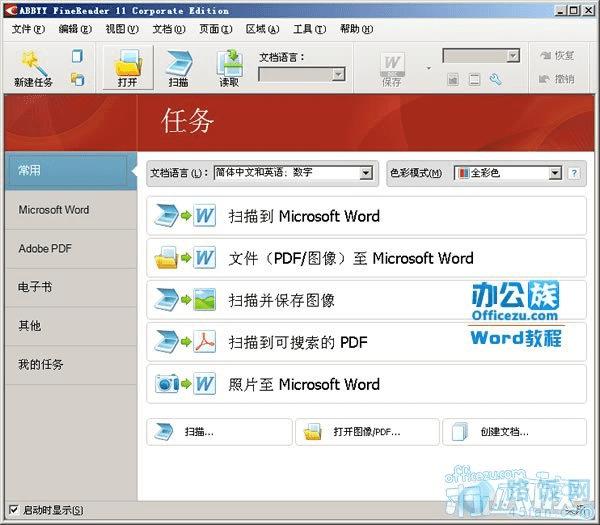The height and width of the screenshot is (525, 600).
Task: Click the 撤销 undo button
Action: [x=557, y=79]
